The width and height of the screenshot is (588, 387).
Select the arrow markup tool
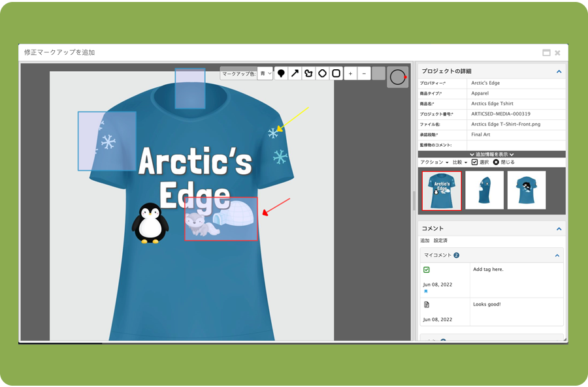coord(295,74)
